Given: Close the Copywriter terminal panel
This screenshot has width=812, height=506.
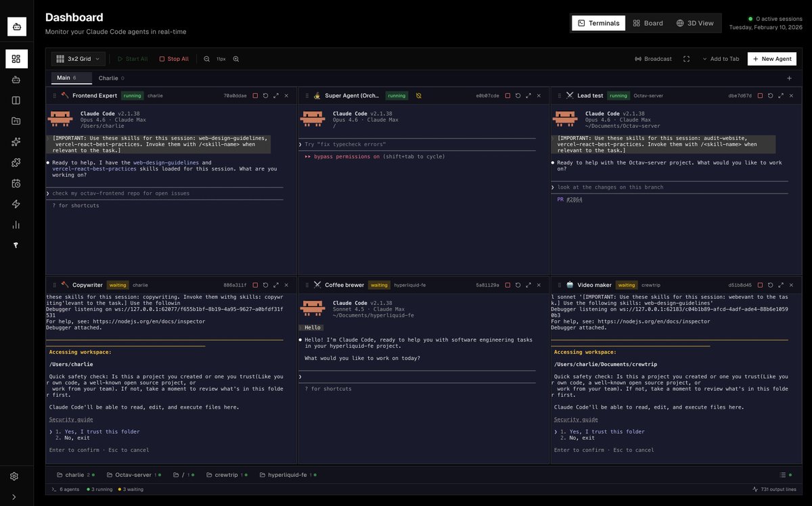Looking at the screenshot, I should point(286,285).
